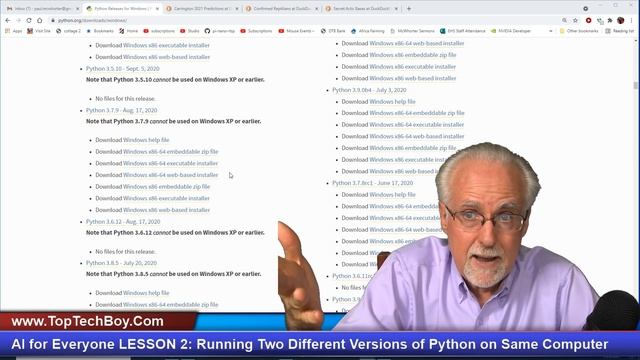Open the EHS Staff Attendance bookmark

pyautogui.click(x=462, y=31)
